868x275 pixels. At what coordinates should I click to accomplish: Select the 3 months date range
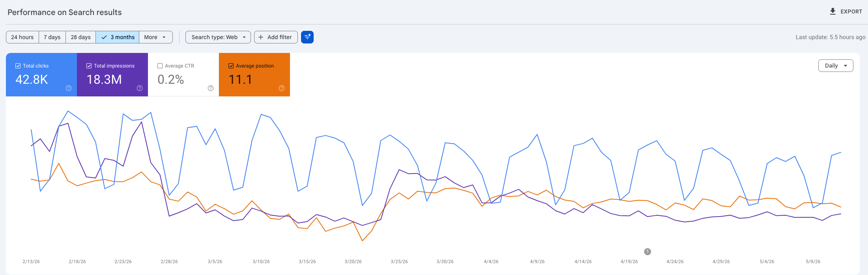118,37
